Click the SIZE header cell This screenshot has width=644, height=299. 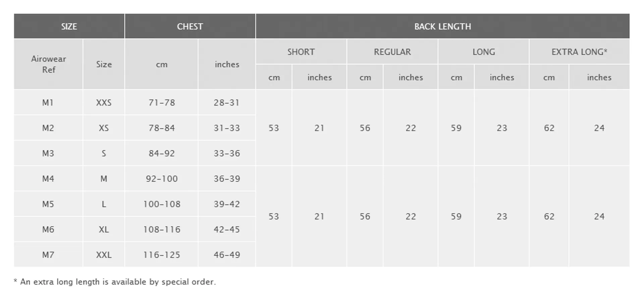[69, 26]
